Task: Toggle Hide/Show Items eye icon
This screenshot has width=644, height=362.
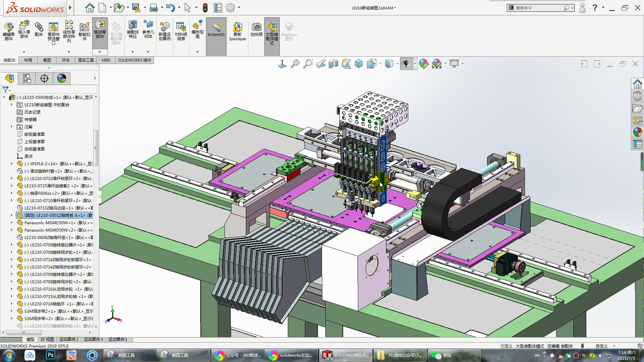Action: (x=406, y=63)
